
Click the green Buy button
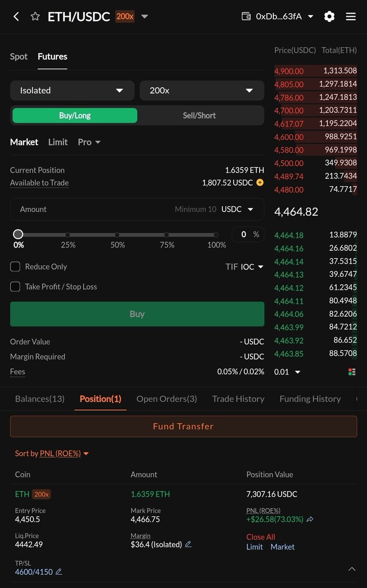point(137,314)
